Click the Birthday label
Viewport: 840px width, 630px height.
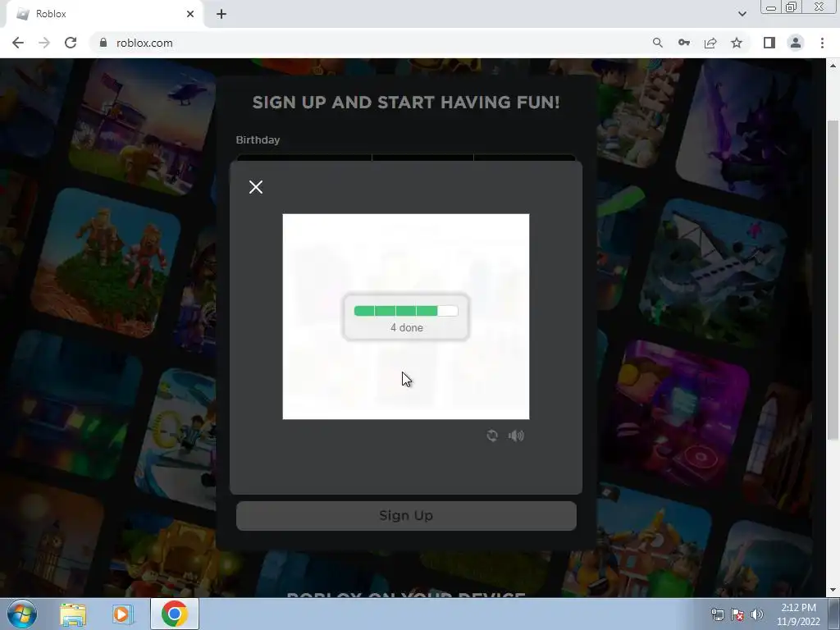[x=258, y=139]
